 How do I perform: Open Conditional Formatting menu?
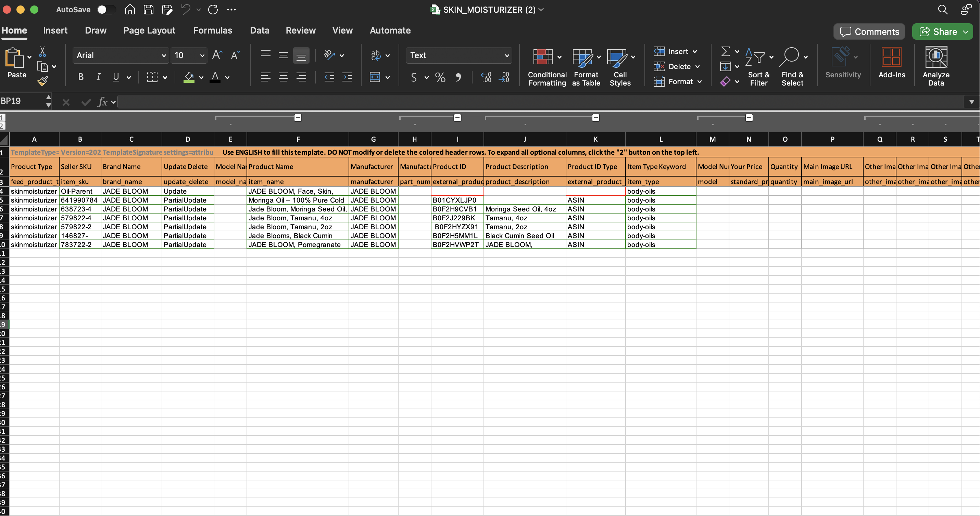(547, 67)
